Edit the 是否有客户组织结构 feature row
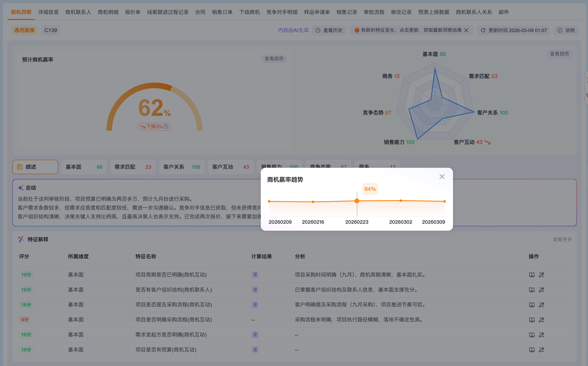This screenshot has height=366, width=588. tap(541, 290)
